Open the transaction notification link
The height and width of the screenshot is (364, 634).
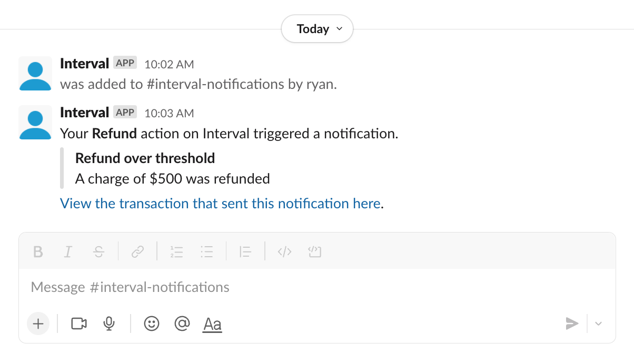pos(220,204)
